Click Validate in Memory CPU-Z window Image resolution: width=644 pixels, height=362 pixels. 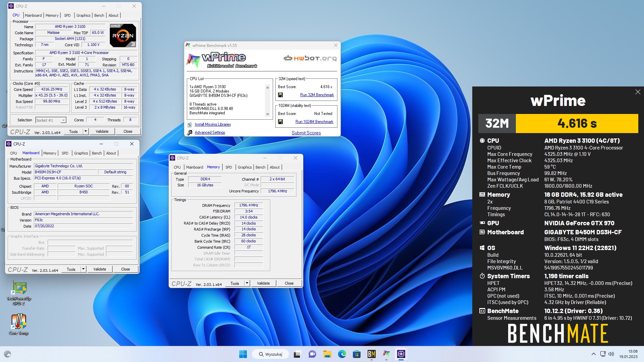pos(263,283)
